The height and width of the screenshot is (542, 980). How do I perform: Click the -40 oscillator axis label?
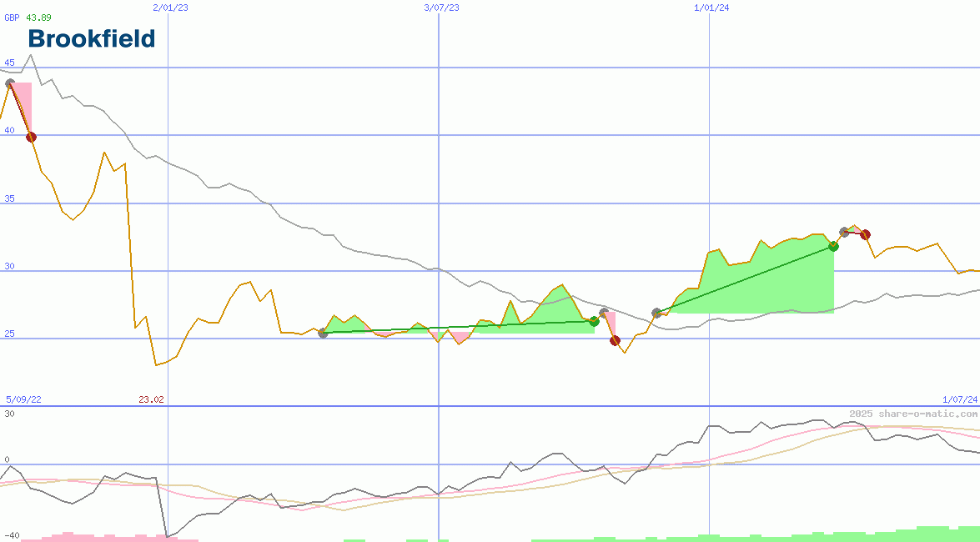pyautogui.click(x=10, y=536)
